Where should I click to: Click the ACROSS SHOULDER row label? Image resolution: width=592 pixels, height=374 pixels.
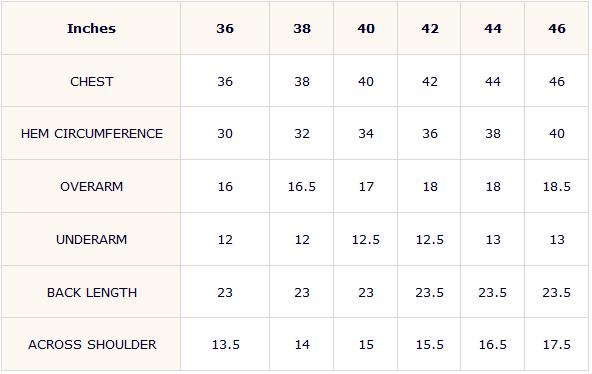tap(92, 345)
